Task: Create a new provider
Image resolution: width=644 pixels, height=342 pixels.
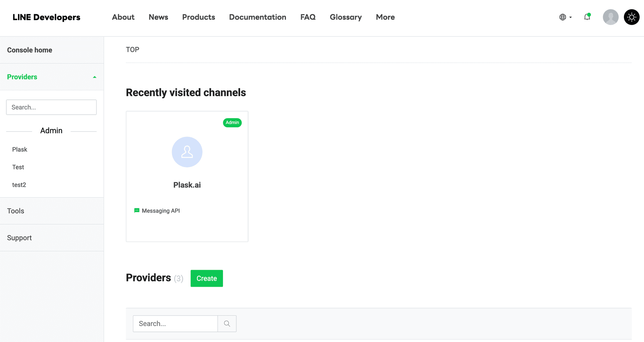Action: point(207,278)
